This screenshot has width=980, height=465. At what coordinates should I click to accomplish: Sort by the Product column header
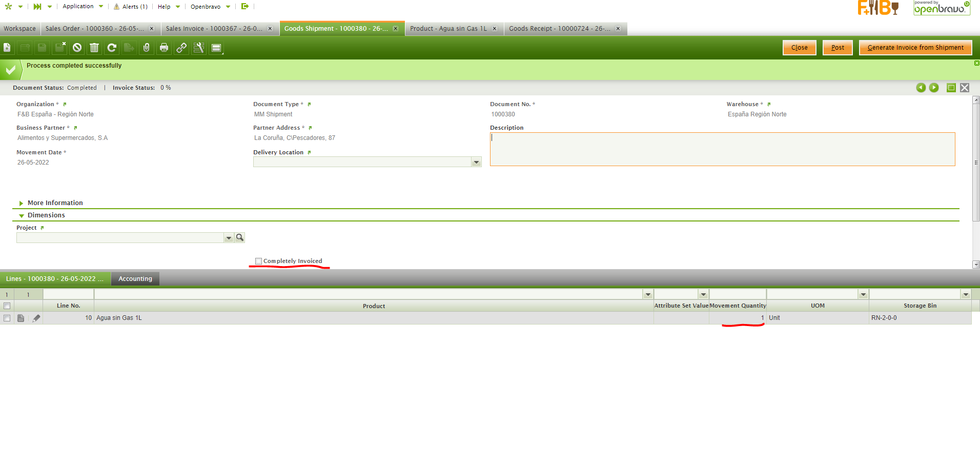(x=374, y=306)
